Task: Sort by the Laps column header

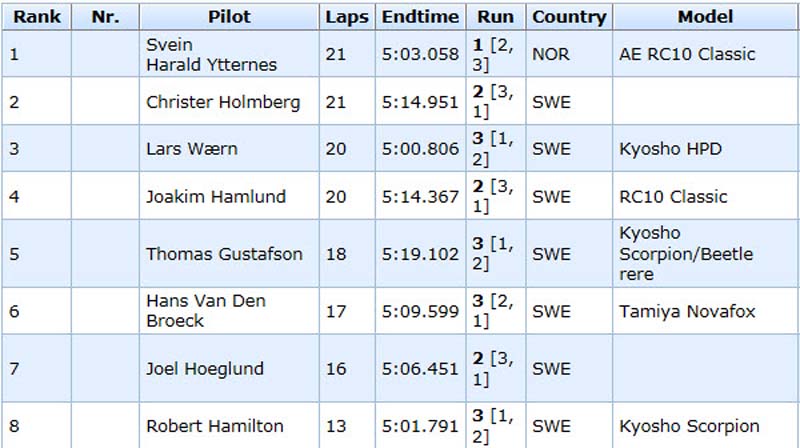Action: tap(347, 17)
